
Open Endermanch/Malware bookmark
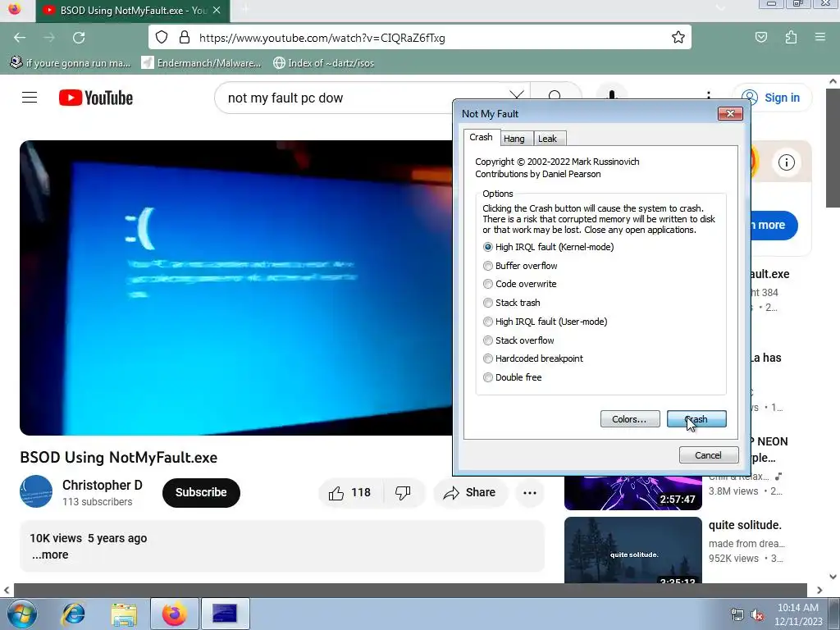click(202, 62)
